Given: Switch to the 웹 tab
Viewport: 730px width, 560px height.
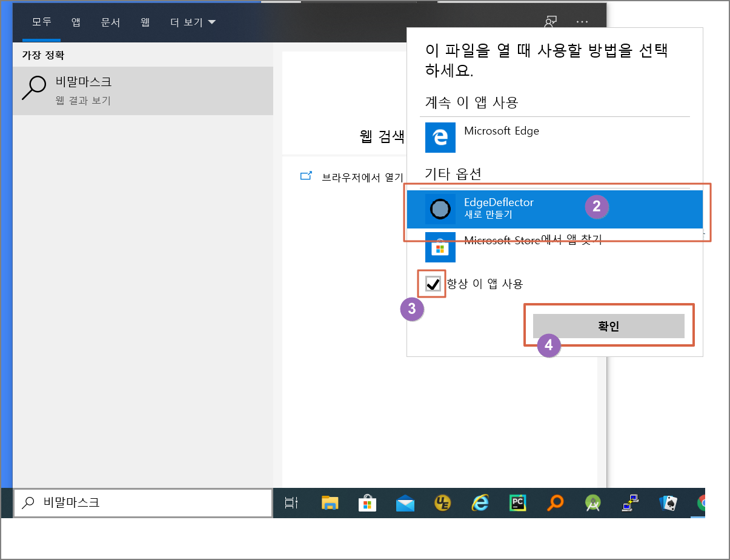Looking at the screenshot, I should click(x=145, y=22).
